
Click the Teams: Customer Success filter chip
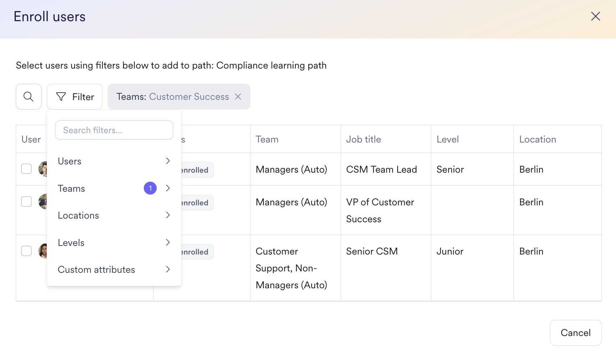click(x=173, y=97)
